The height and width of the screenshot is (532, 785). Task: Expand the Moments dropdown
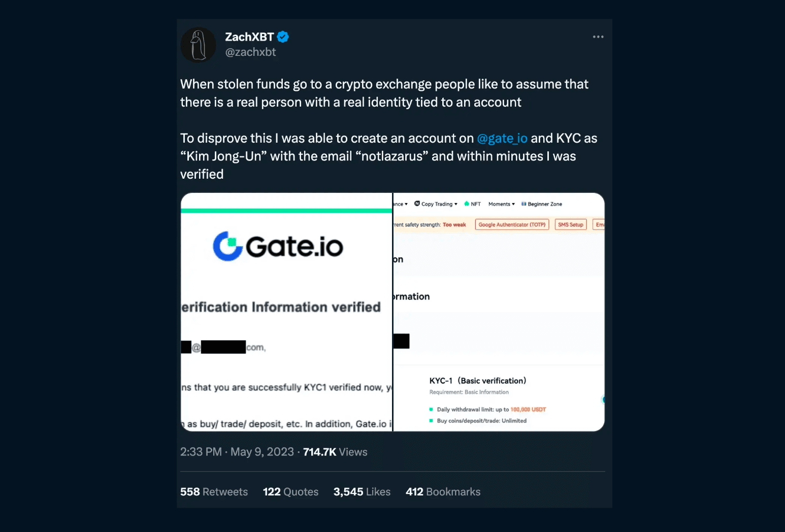[501, 204]
